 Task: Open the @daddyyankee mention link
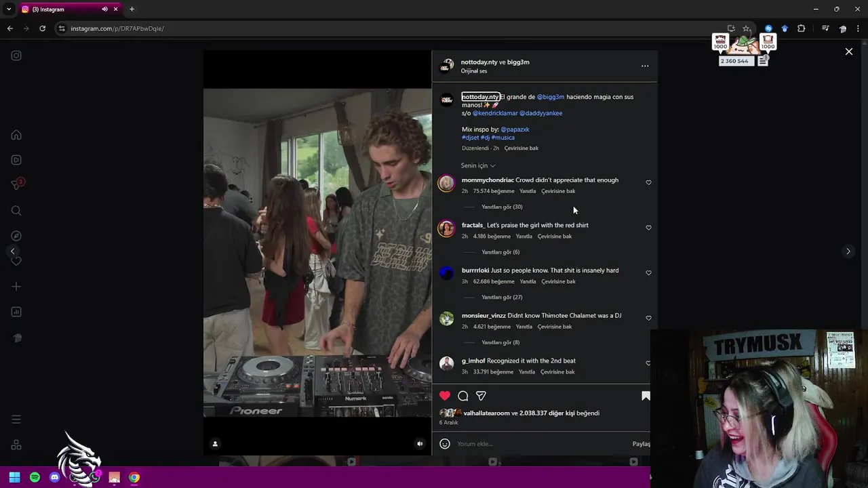pyautogui.click(x=540, y=113)
